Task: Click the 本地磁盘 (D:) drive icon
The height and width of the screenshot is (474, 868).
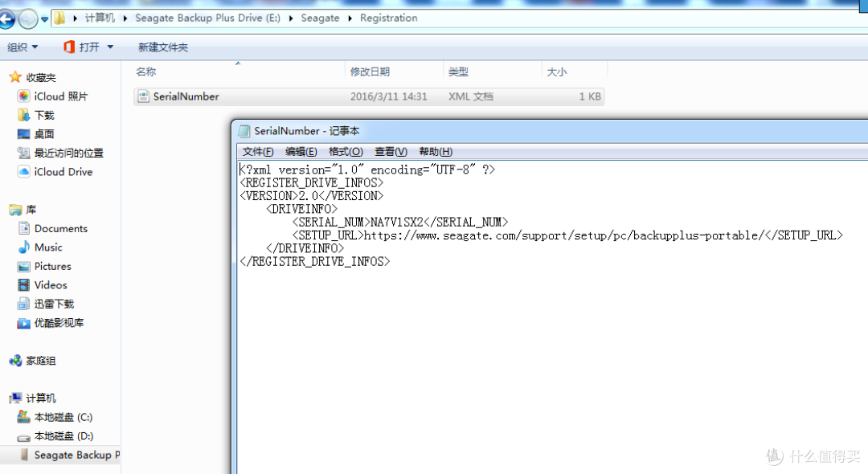Action: [x=23, y=437]
